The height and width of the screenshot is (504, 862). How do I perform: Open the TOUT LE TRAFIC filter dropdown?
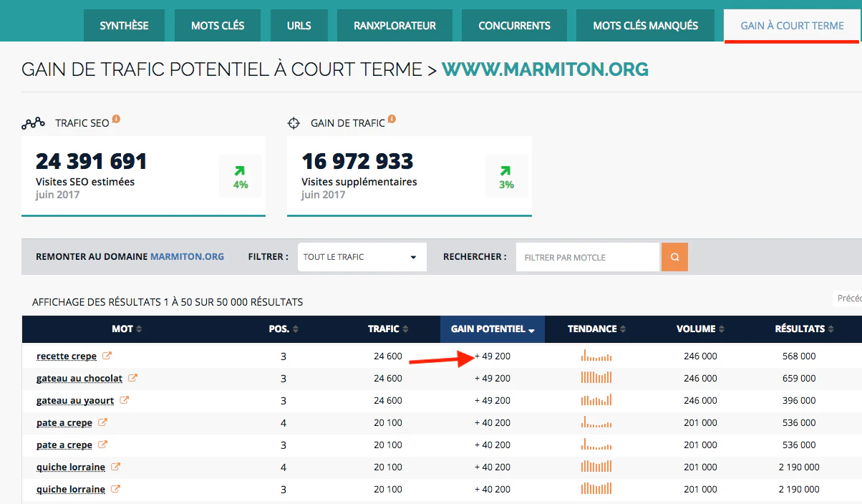coord(362,257)
